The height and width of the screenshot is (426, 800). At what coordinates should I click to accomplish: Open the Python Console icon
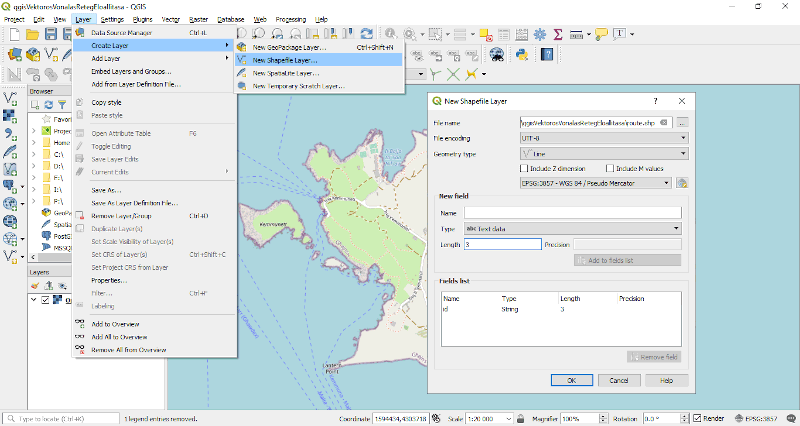[521, 54]
